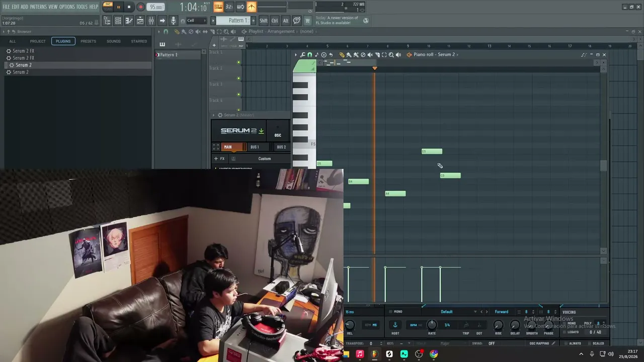
Task: Open the Forward direction dropdown
Action: [x=501, y=312]
